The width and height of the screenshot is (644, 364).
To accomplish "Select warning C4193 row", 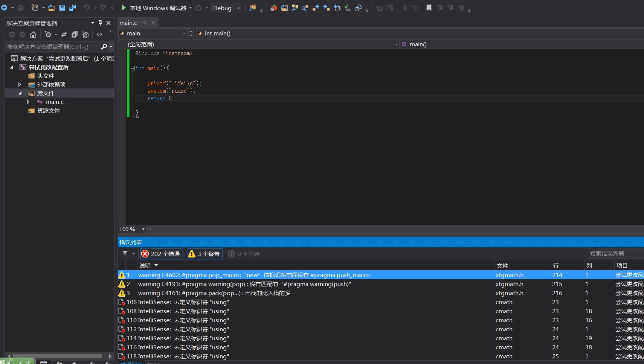I will coord(381,284).
